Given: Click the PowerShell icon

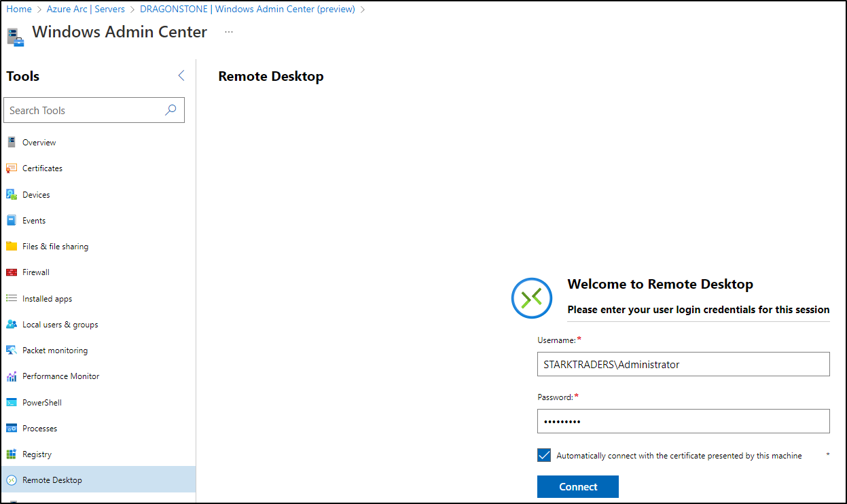Looking at the screenshot, I should (11, 402).
